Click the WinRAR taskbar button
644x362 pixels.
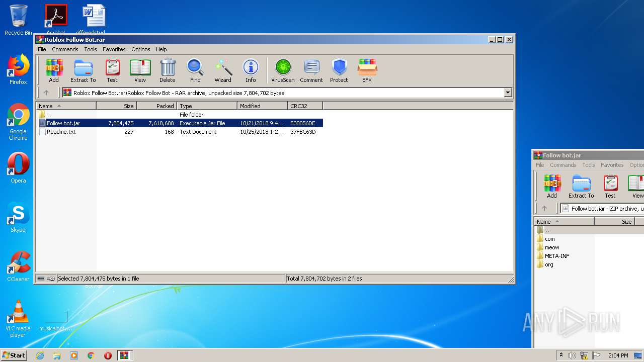(124, 355)
